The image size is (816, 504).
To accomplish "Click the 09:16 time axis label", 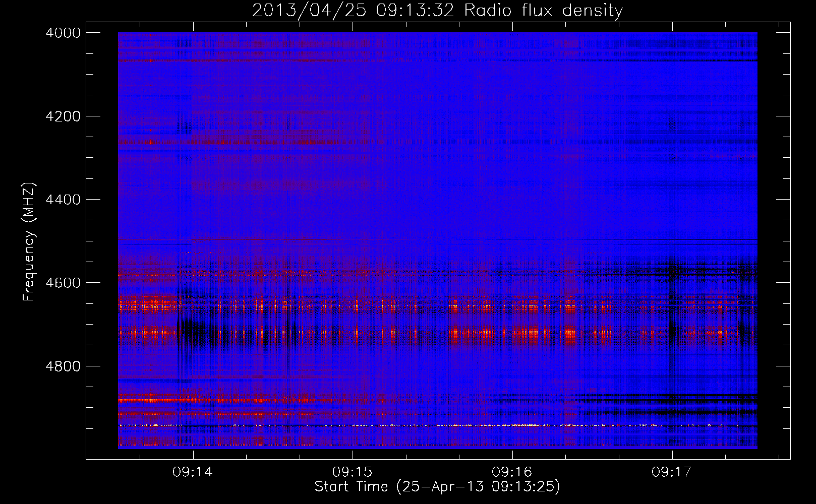I will 512,472.
